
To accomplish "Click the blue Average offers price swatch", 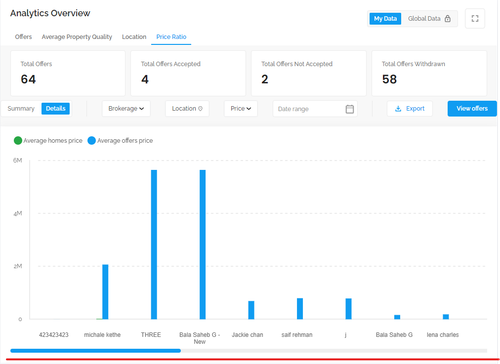I will pyautogui.click(x=92, y=141).
